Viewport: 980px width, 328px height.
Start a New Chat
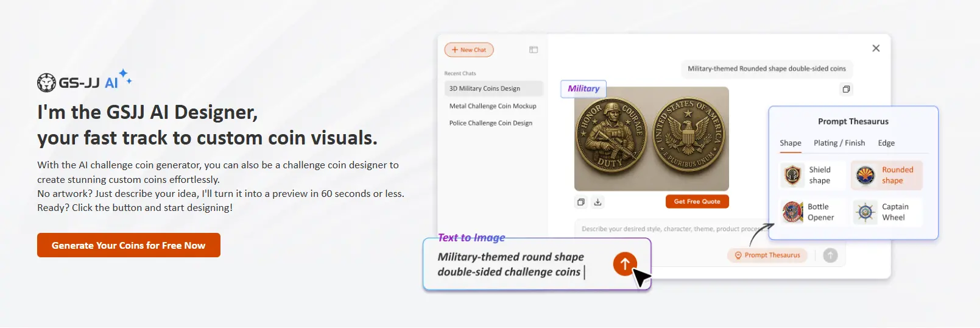(x=469, y=50)
